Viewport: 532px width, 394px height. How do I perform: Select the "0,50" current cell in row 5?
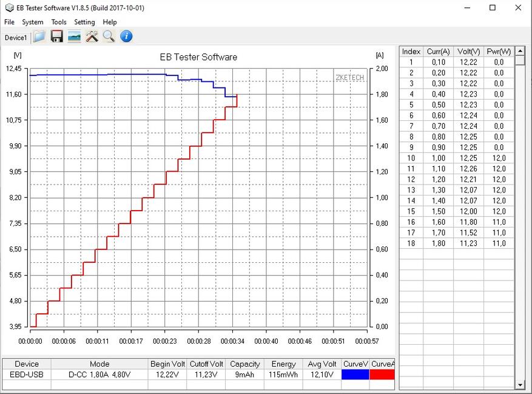coord(439,104)
